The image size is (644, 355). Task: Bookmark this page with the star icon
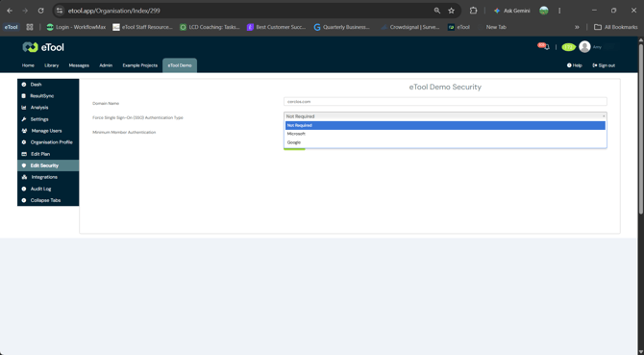tap(452, 11)
